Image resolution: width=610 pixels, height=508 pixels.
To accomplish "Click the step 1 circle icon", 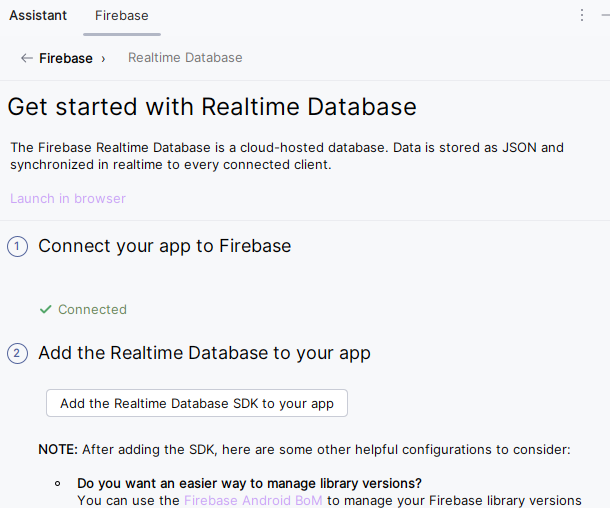I will pyautogui.click(x=17, y=247).
